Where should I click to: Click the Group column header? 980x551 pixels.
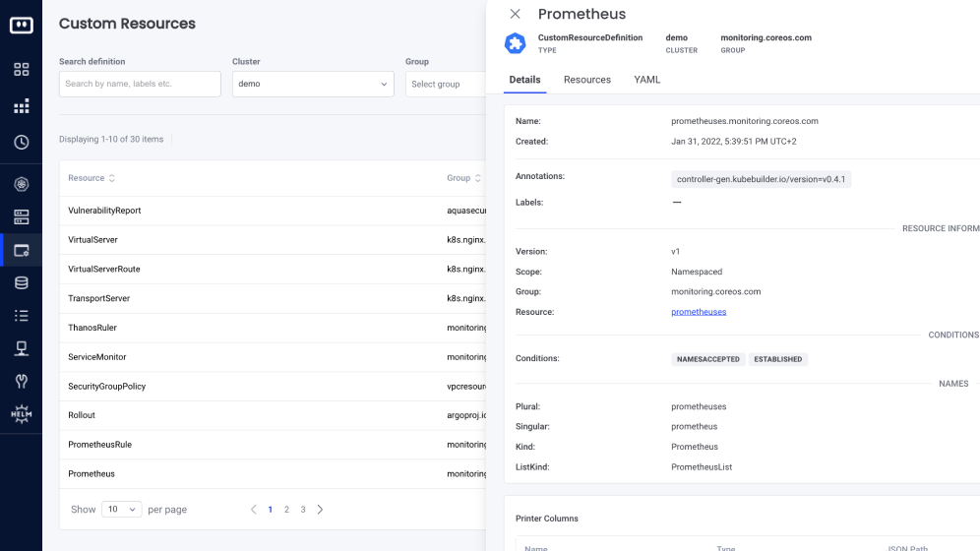tap(459, 178)
